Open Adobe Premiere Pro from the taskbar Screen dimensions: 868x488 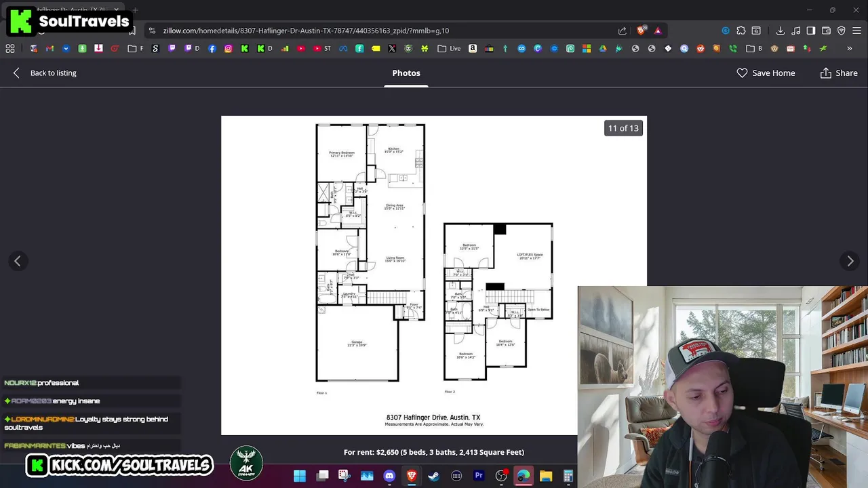click(x=479, y=476)
